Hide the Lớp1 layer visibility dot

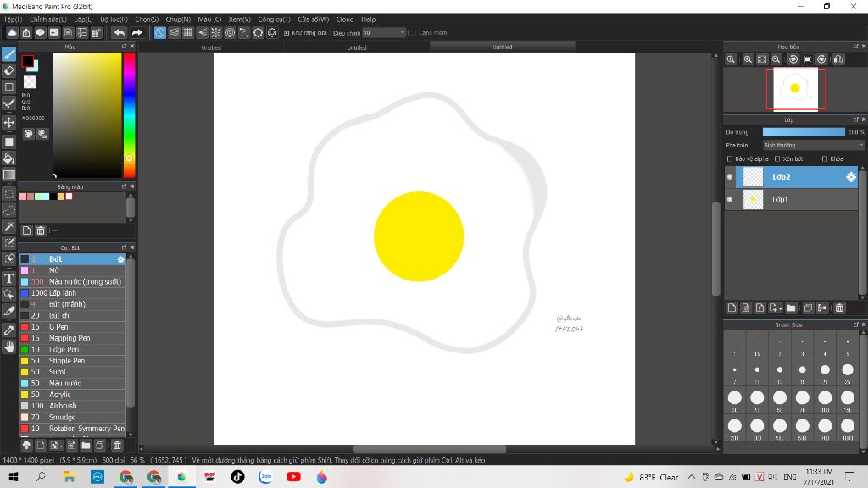(730, 199)
